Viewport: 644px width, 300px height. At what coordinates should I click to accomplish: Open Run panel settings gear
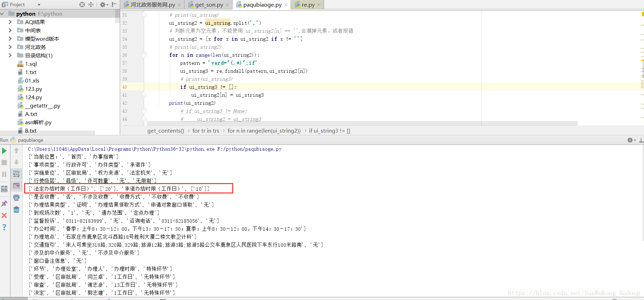pos(631,140)
